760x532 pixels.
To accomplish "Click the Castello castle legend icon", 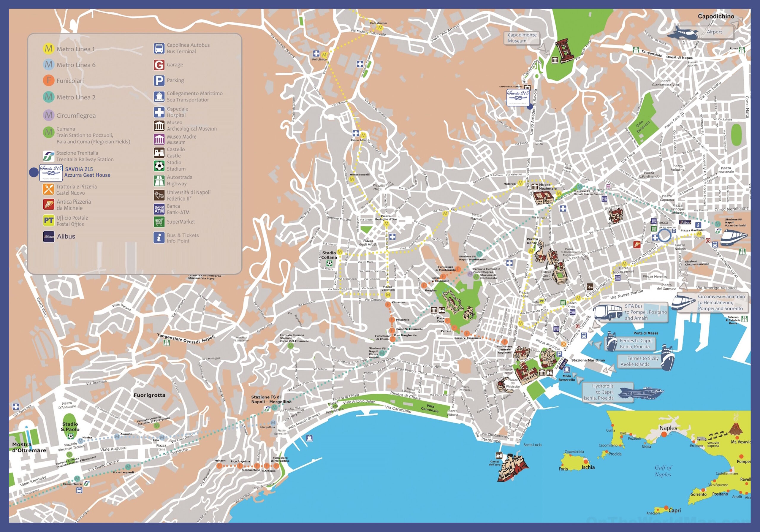I will [159, 153].
